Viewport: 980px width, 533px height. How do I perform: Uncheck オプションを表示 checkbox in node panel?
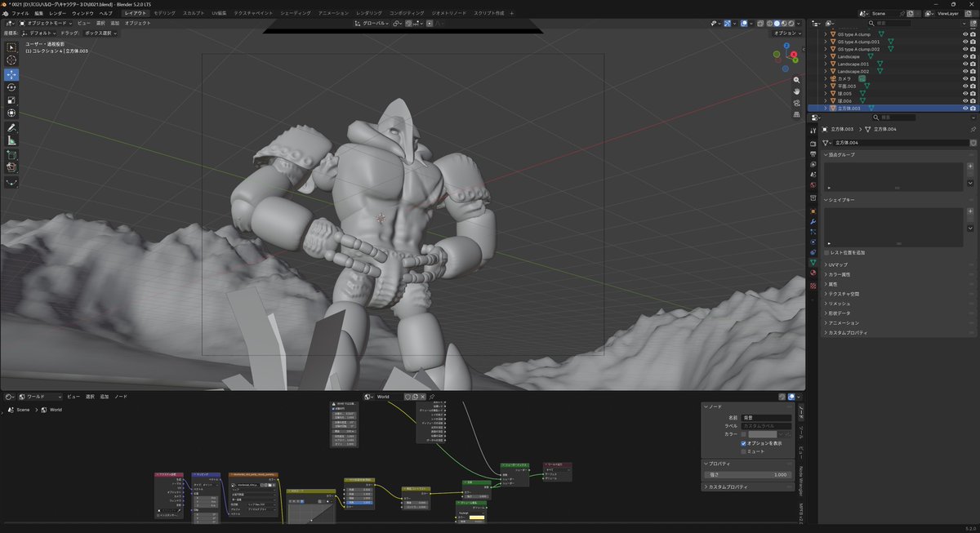tap(744, 443)
